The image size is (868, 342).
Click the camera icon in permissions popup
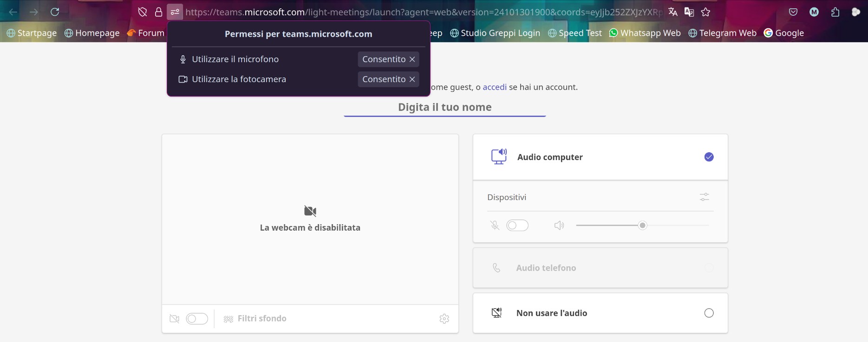point(183,79)
